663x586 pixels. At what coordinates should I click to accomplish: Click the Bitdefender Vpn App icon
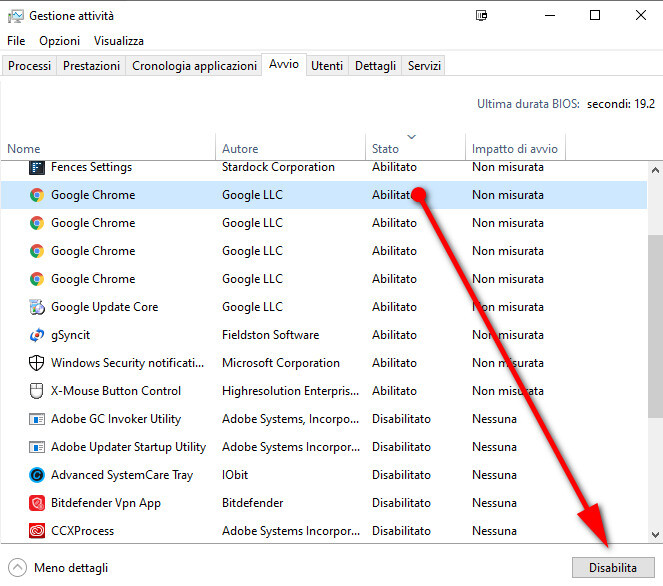coord(36,503)
